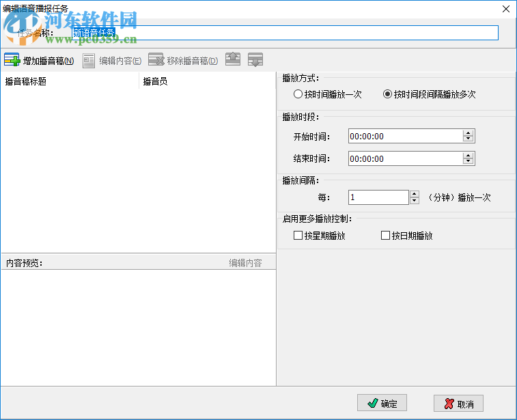Click the task name input field
517x420 pixels.
[x=285, y=33]
